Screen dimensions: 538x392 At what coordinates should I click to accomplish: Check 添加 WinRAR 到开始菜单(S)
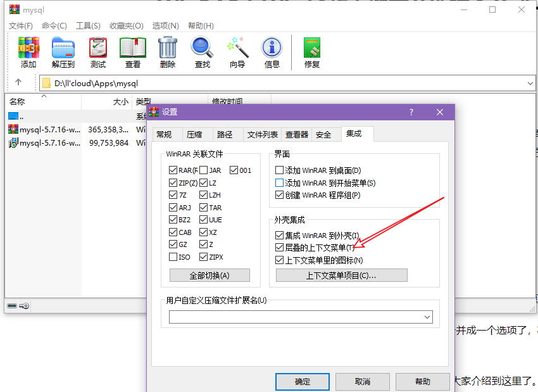(279, 182)
